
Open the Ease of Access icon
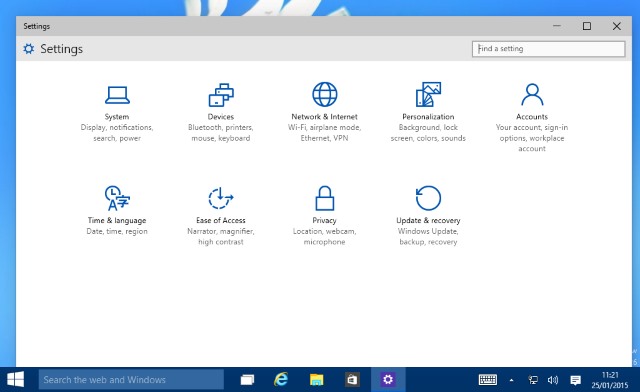click(221, 198)
